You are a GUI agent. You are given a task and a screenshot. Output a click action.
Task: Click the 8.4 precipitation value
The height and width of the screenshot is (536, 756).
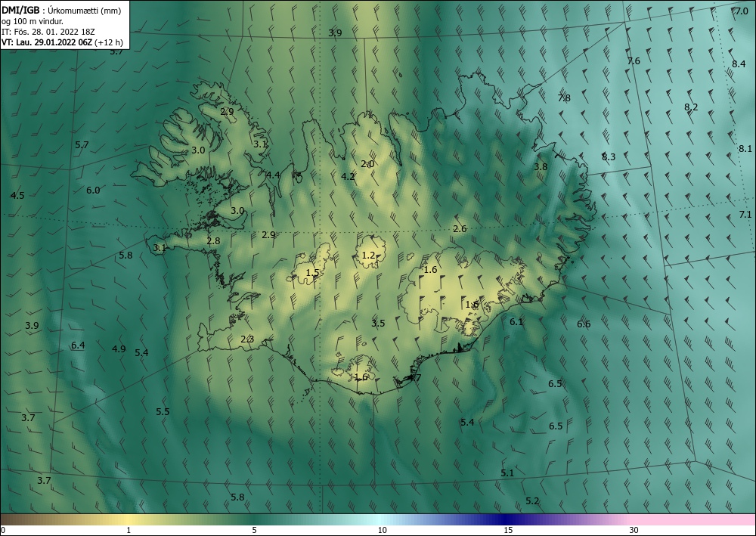(x=739, y=64)
